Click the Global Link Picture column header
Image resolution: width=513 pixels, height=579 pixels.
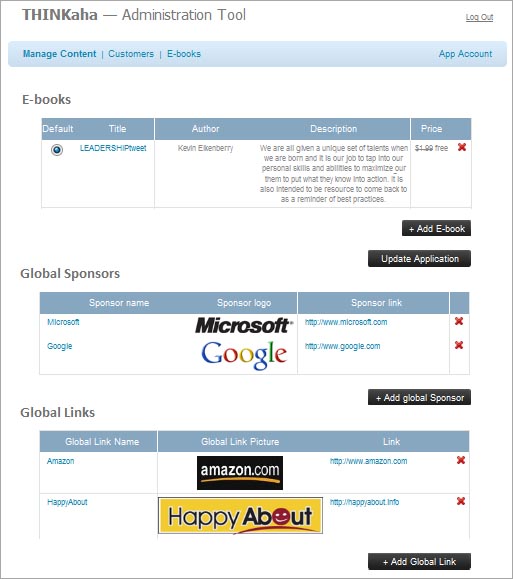240,442
